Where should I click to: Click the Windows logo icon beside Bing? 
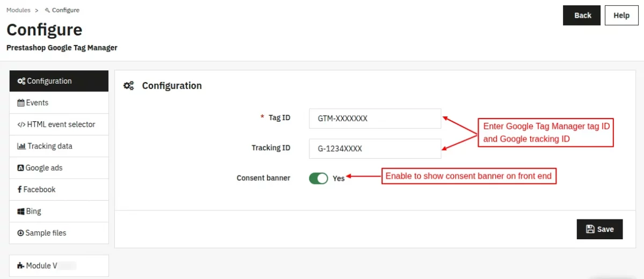click(x=21, y=211)
